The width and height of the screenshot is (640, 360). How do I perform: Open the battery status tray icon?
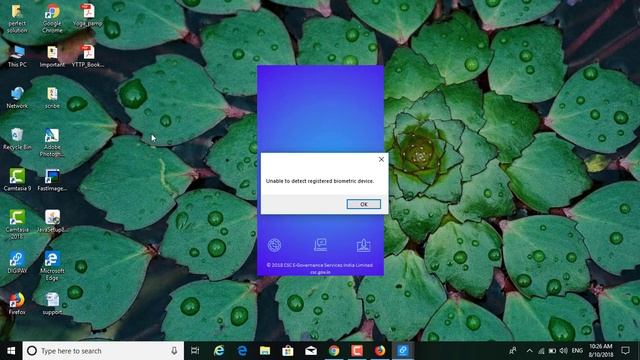(552, 351)
